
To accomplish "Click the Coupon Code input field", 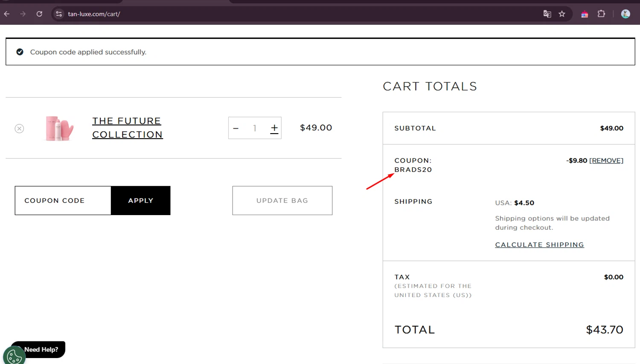I will (63, 201).
